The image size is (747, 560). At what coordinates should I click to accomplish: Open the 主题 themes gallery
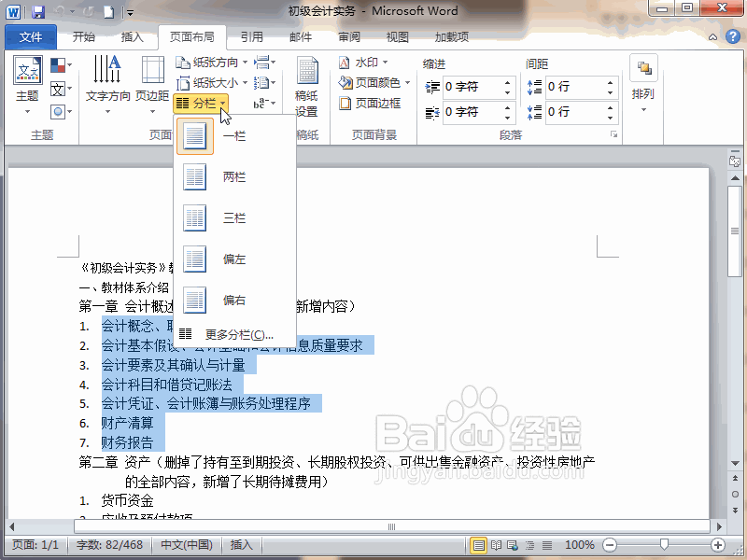pos(28,86)
